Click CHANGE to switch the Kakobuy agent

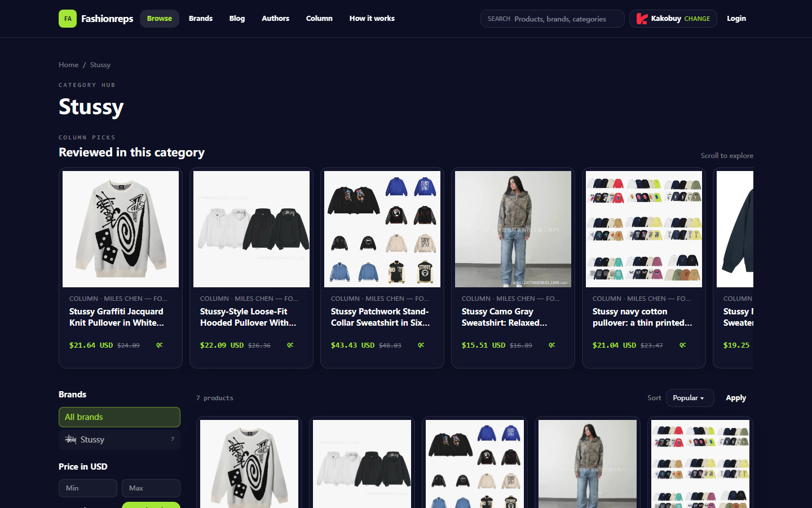pyautogui.click(x=697, y=19)
